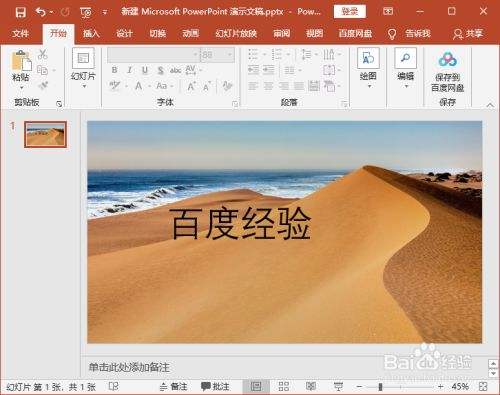Decrease font size with smaller A icon
This screenshot has width=500, height=395.
[207, 86]
